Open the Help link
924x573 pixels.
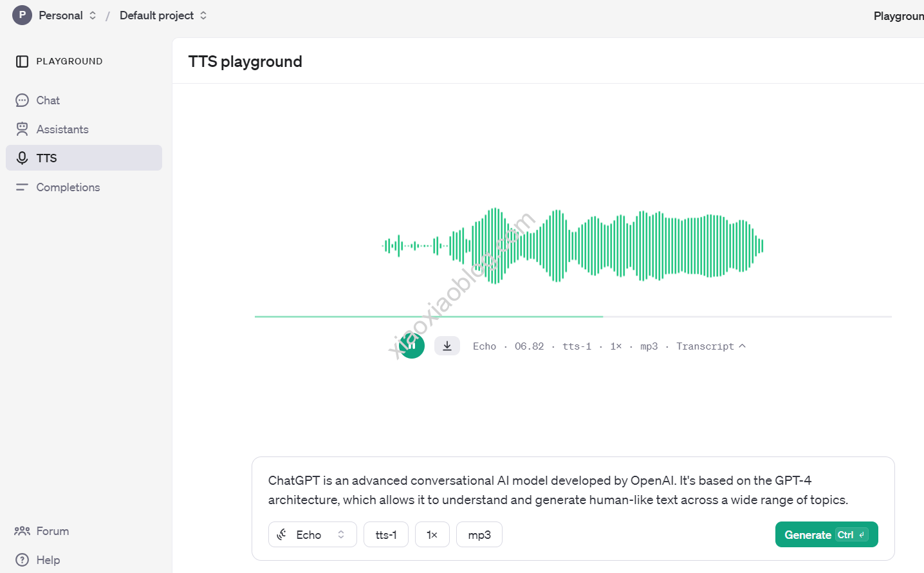[37, 560]
